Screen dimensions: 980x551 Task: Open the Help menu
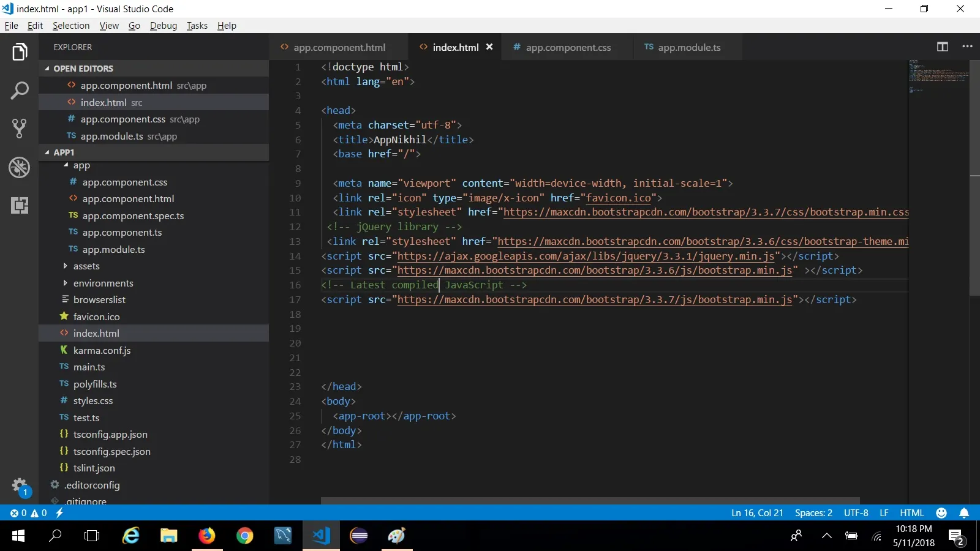click(x=227, y=26)
